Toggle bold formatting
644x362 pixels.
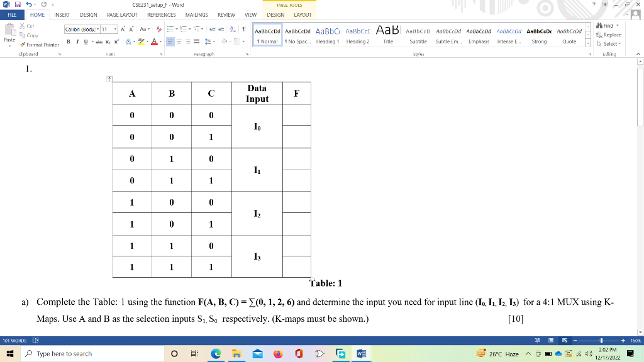pos(69,41)
